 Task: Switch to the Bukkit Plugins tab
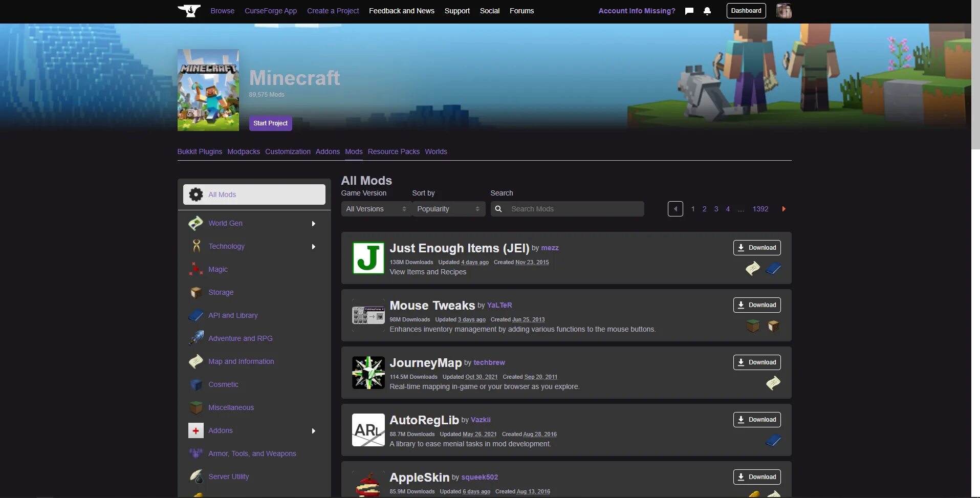pos(200,151)
